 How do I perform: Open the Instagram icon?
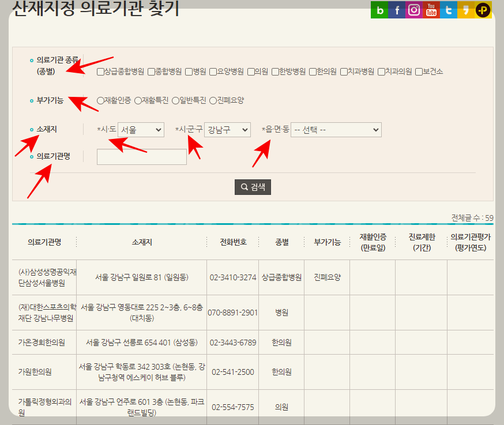413,10
